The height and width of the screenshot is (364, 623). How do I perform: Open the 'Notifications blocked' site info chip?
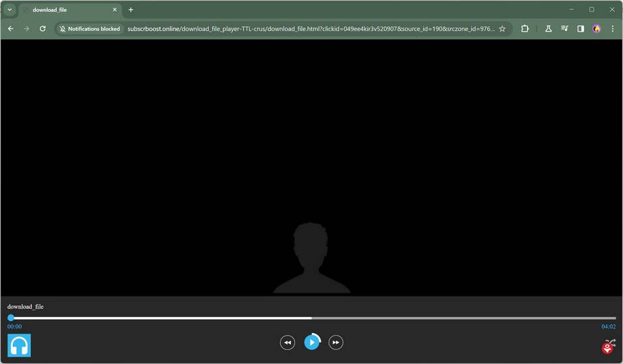tap(90, 28)
